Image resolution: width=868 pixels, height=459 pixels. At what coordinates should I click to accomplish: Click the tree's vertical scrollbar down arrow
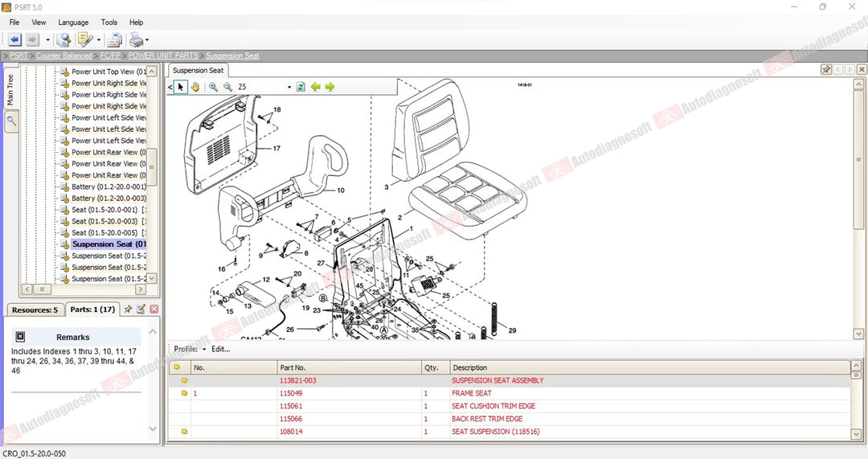[x=152, y=278]
